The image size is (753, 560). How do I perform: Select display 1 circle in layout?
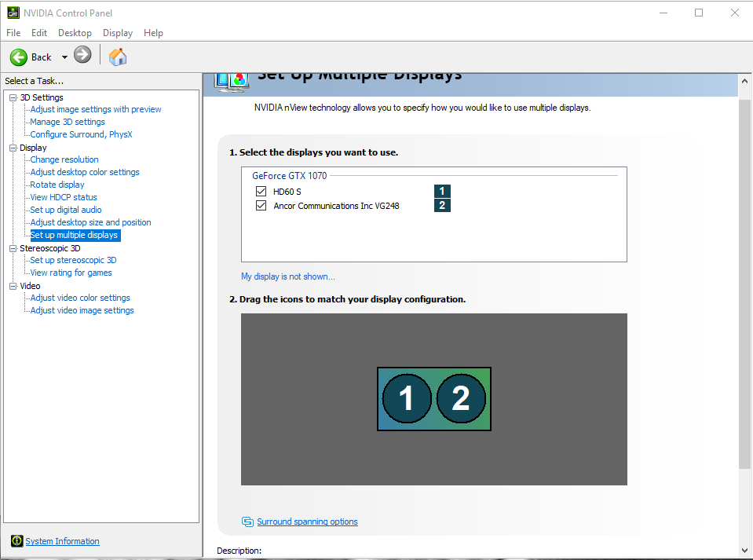406,399
